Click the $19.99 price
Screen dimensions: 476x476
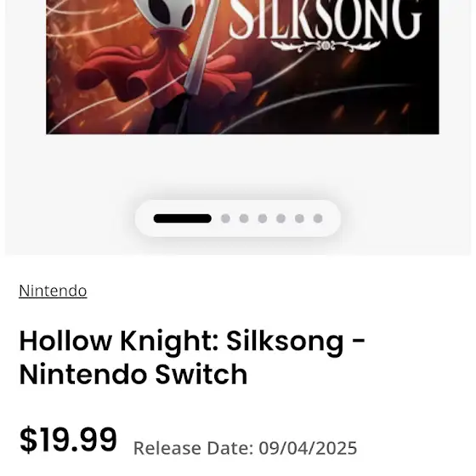[68, 439]
